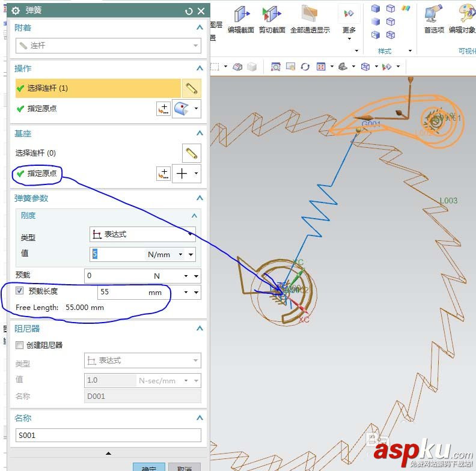Click arc-center point type icon in 操作
476x471 pixels.
point(182,109)
